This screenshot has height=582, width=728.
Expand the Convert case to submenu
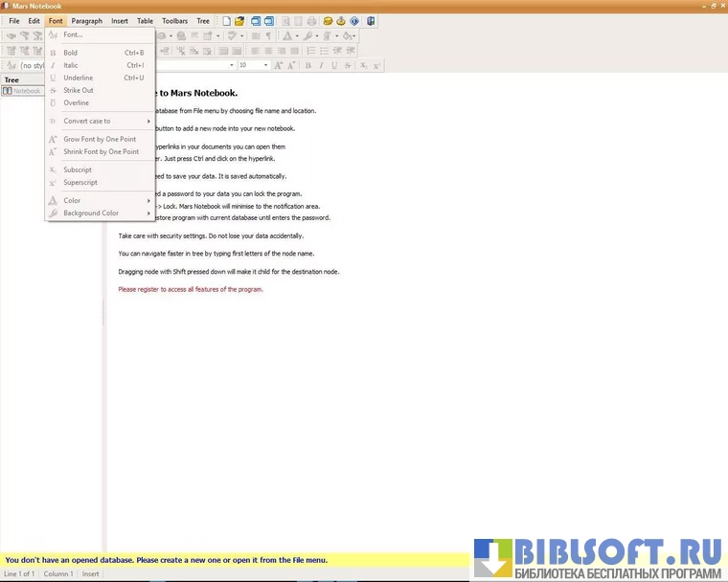click(87, 121)
